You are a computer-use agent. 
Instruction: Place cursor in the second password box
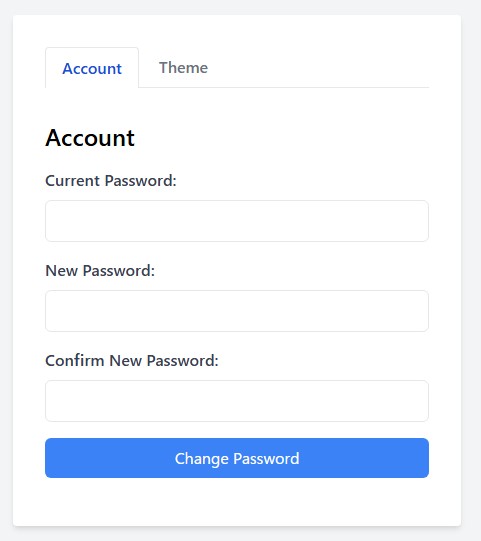point(237,311)
